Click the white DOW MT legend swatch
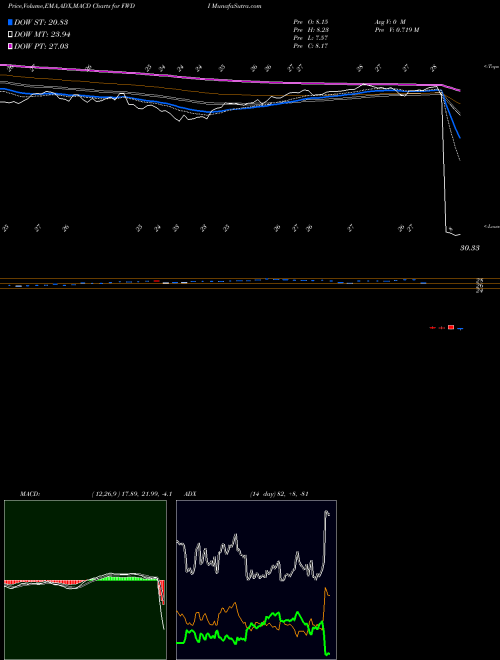 [10, 35]
